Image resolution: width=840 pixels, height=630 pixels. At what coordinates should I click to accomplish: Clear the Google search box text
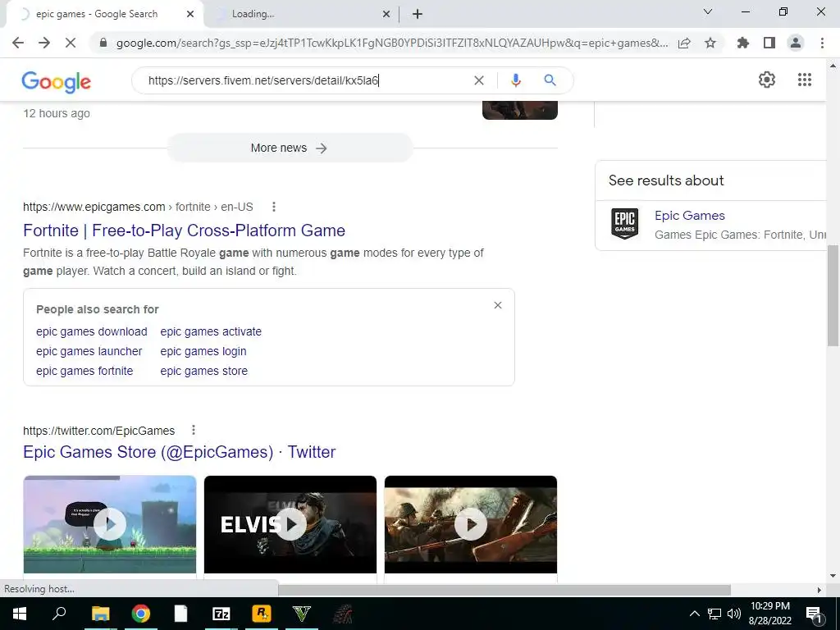tap(479, 80)
